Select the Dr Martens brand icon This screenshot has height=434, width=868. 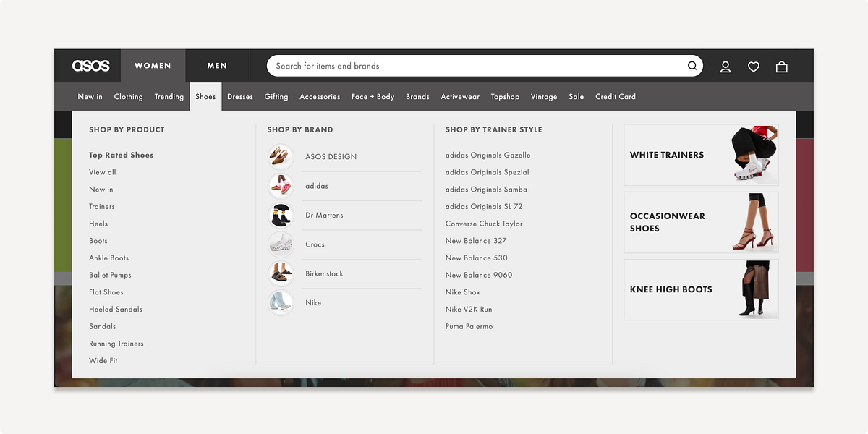pos(281,215)
